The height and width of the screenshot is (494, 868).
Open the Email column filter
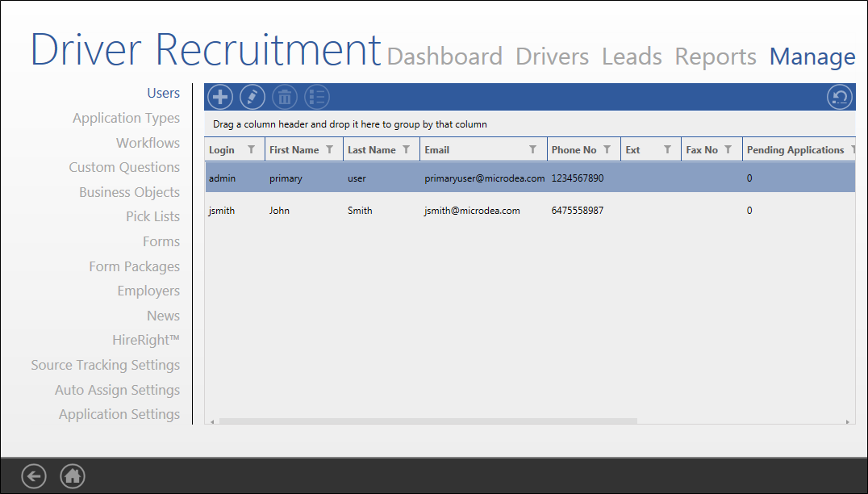(x=532, y=149)
